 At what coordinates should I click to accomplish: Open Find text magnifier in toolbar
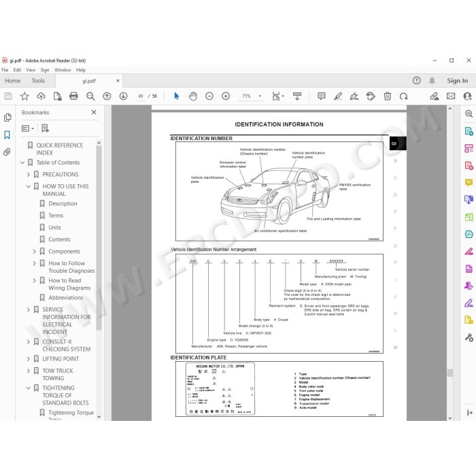90,97
